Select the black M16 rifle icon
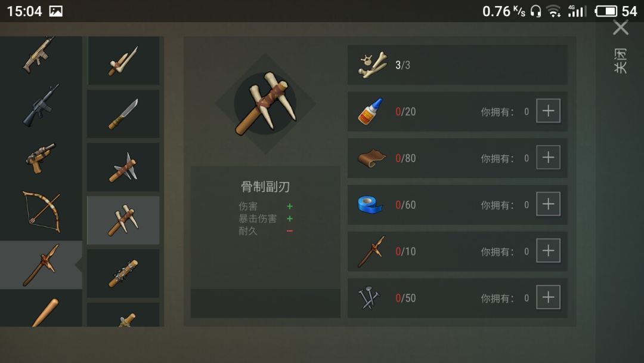Screen dimensions: 644x363 coord(41,106)
